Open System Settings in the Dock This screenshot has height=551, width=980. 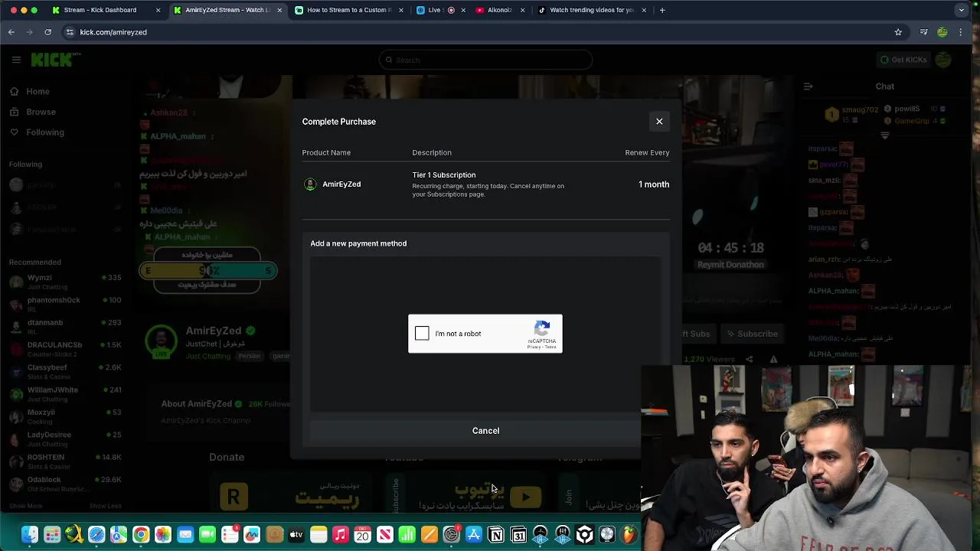452,535
